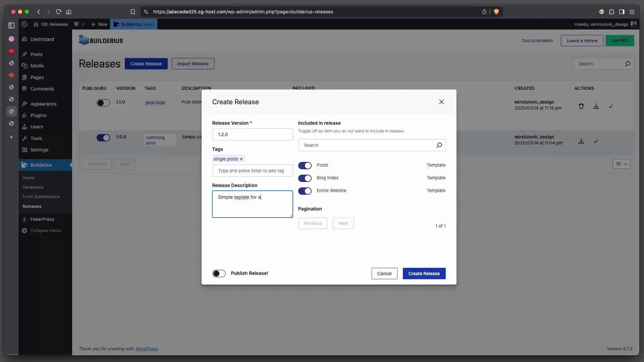Screen dimensions: 644x362
Task: Open Templates in Builderius submenu
Action: coord(33,187)
